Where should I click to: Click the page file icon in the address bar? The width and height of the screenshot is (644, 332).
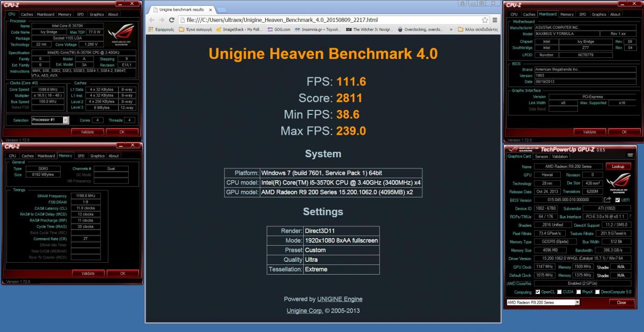pyautogui.click(x=182, y=20)
